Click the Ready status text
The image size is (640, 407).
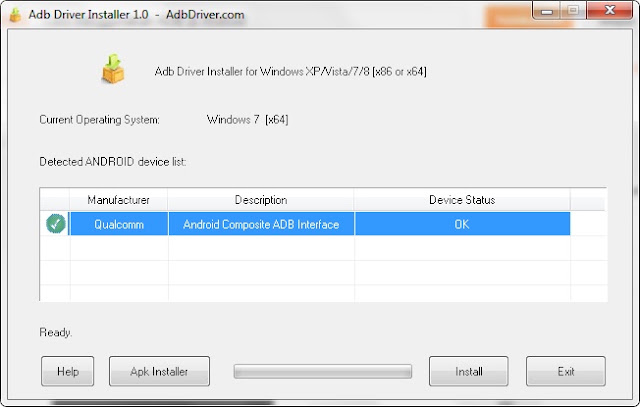56,332
